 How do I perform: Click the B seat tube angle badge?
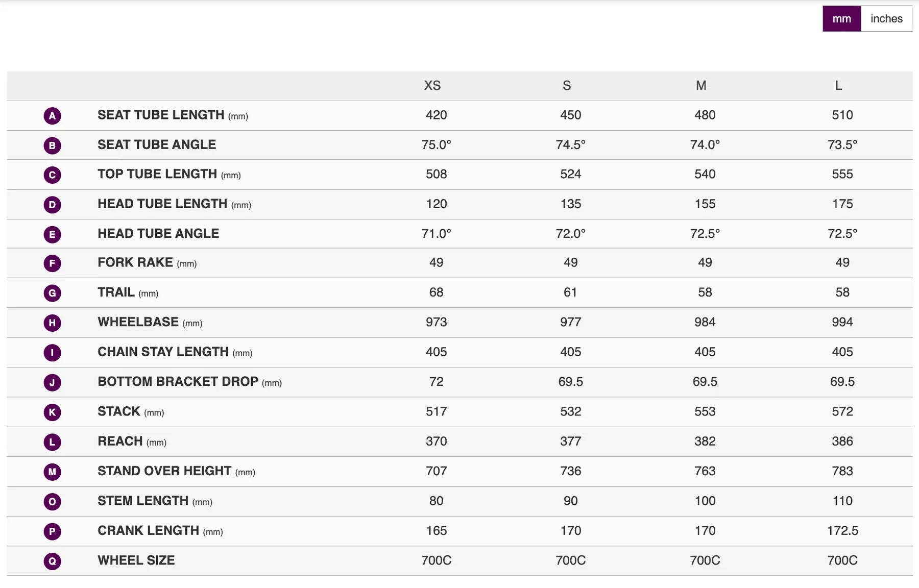coord(52,145)
